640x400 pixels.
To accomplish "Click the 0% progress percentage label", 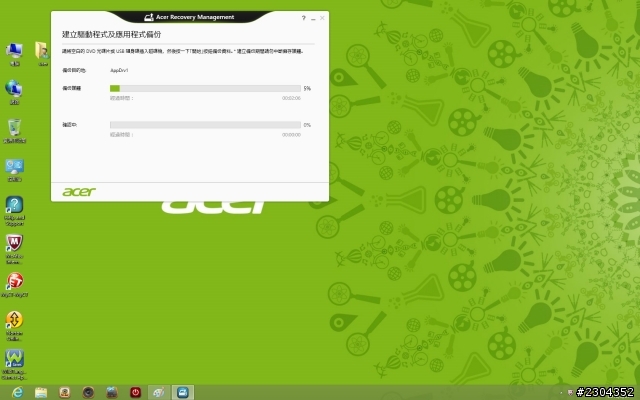I will point(307,125).
